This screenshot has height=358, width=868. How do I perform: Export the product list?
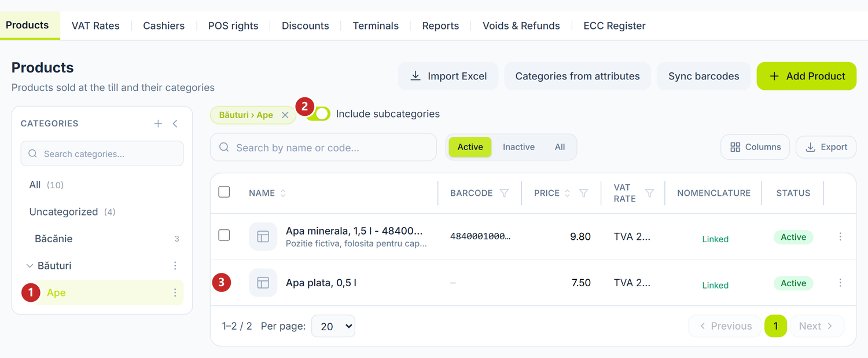pyautogui.click(x=826, y=147)
